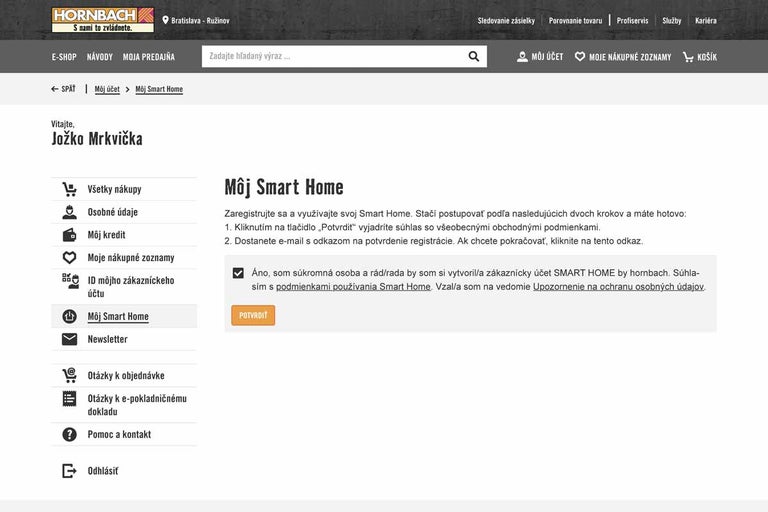Untick the Smart Home consent checkbox
The height and width of the screenshot is (512, 768).
[x=238, y=273]
